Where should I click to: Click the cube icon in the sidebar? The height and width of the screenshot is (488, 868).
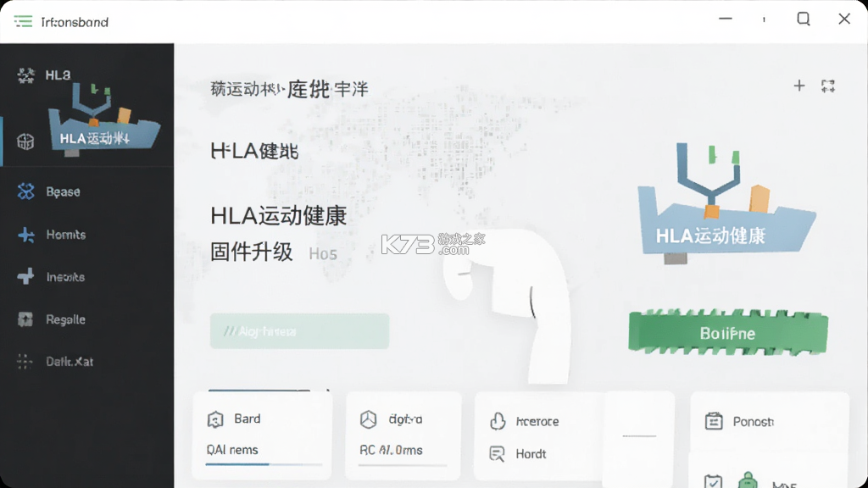coord(25,141)
